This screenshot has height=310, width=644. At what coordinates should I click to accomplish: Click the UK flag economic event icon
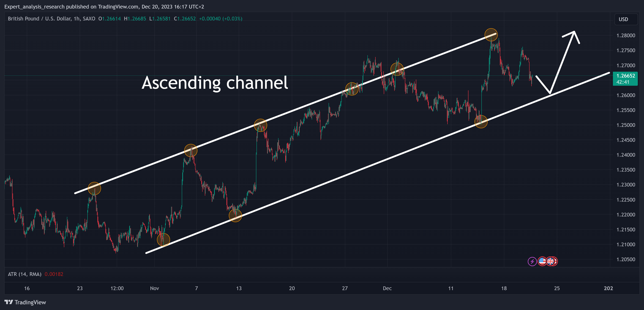click(550, 262)
